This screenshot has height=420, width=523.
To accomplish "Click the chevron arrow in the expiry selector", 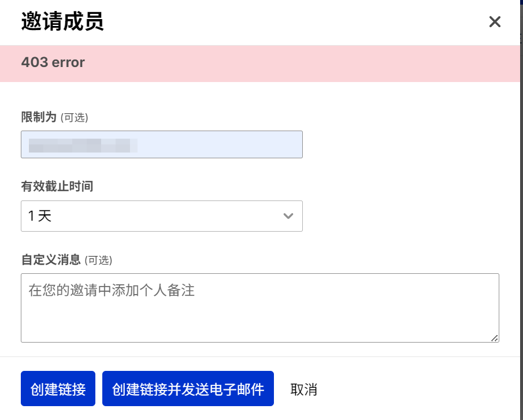I will (x=288, y=216).
